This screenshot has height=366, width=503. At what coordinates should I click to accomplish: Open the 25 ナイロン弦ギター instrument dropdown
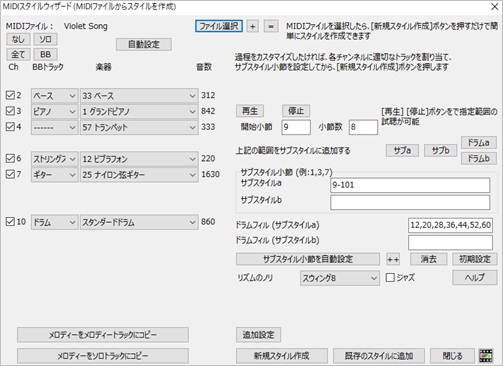pyautogui.click(x=139, y=175)
